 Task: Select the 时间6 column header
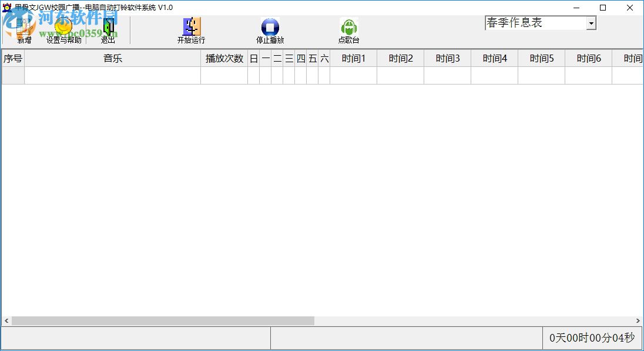pos(588,58)
